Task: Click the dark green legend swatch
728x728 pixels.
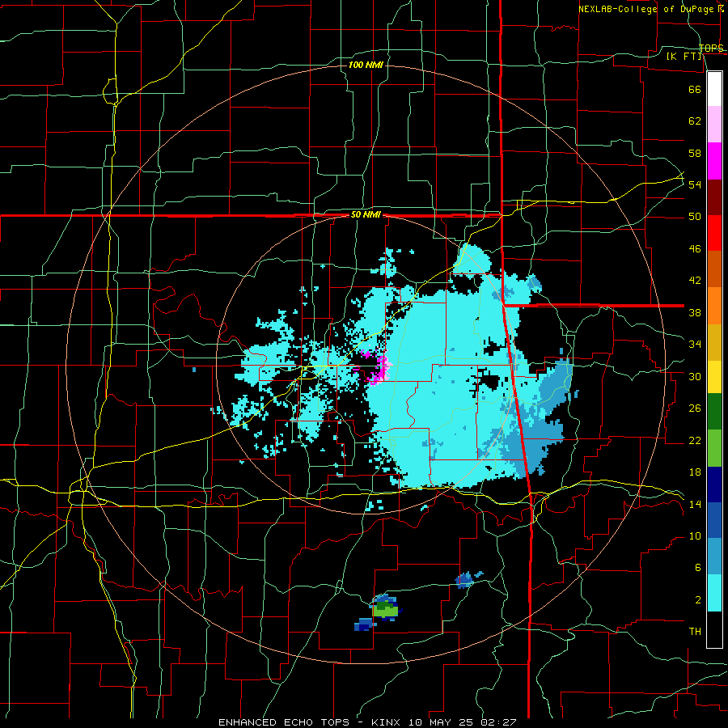Action: click(714, 412)
